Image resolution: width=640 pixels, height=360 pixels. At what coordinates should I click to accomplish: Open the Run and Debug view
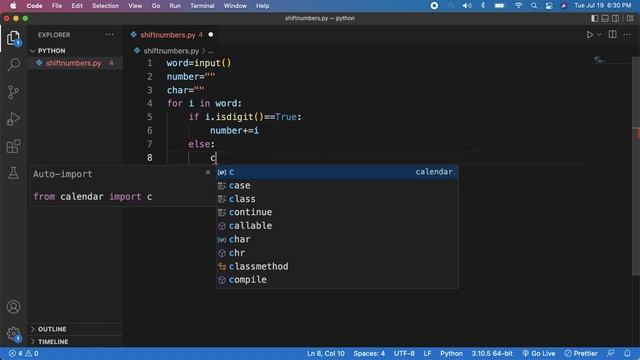coord(13,119)
